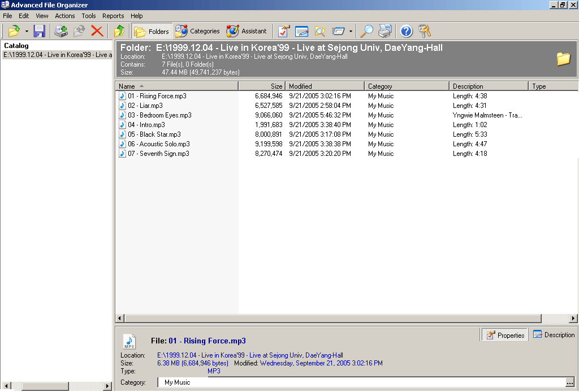Add a new disk to the catalog
This screenshot has width=579, height=392.
[x=59, y=31]
